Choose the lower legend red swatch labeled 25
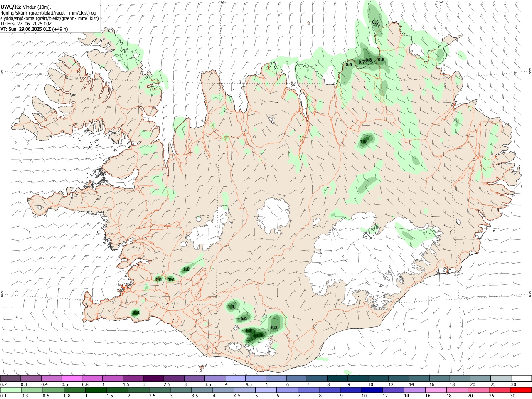The height and width of the screenshot is (399, 532). 499,390
